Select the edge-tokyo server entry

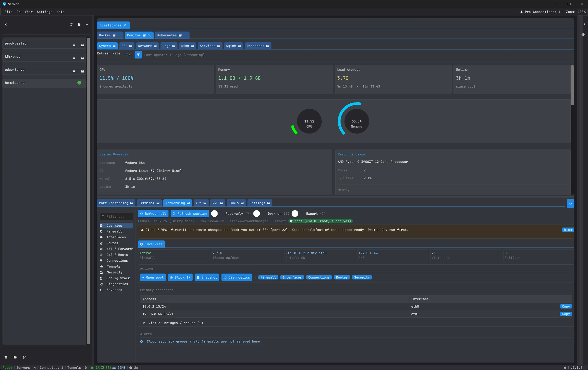(44, 70)
